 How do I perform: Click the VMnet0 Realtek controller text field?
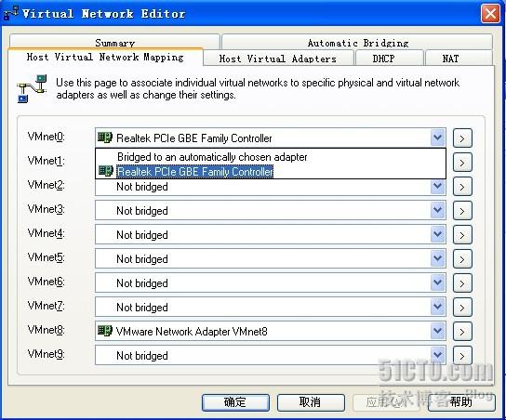click(271, 138)
